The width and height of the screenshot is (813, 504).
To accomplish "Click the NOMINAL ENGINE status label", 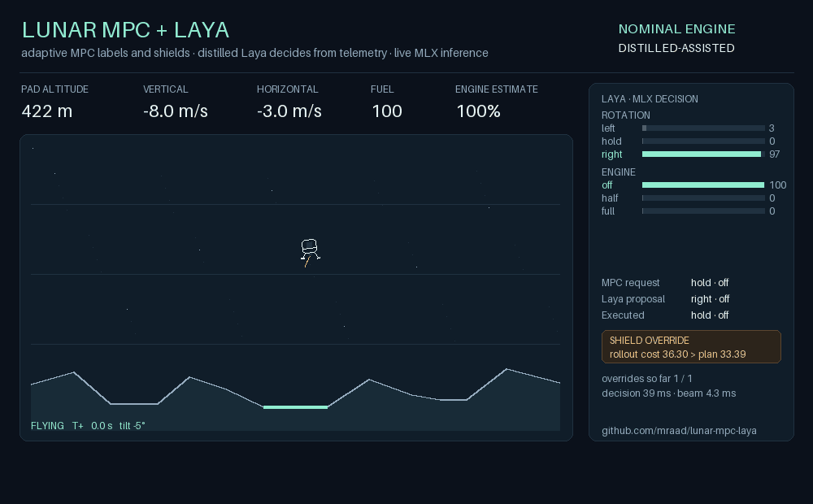I will click(676, 29).
